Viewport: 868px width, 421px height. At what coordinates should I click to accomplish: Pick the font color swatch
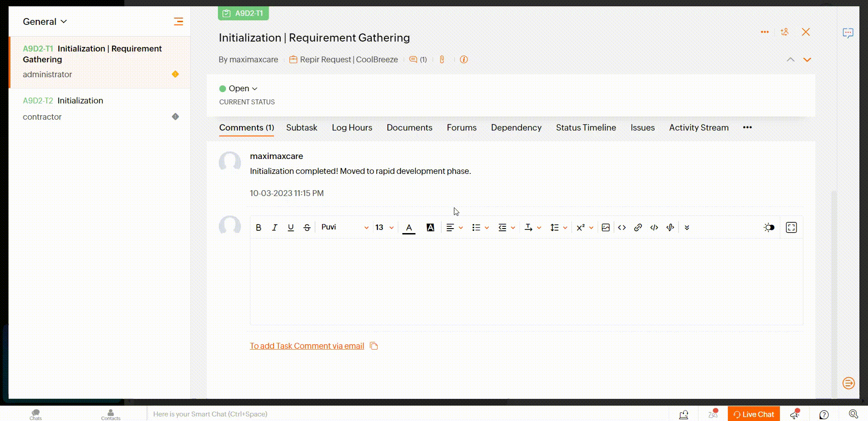[409, 228]
